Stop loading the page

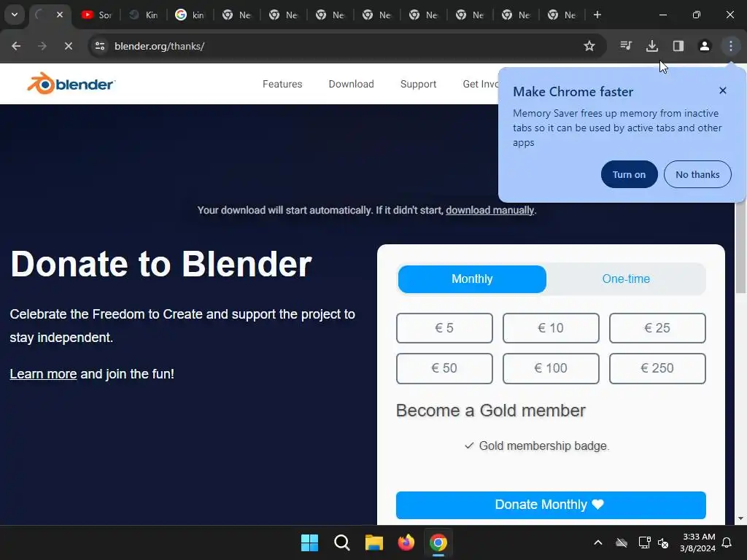[x=68, y=46]
